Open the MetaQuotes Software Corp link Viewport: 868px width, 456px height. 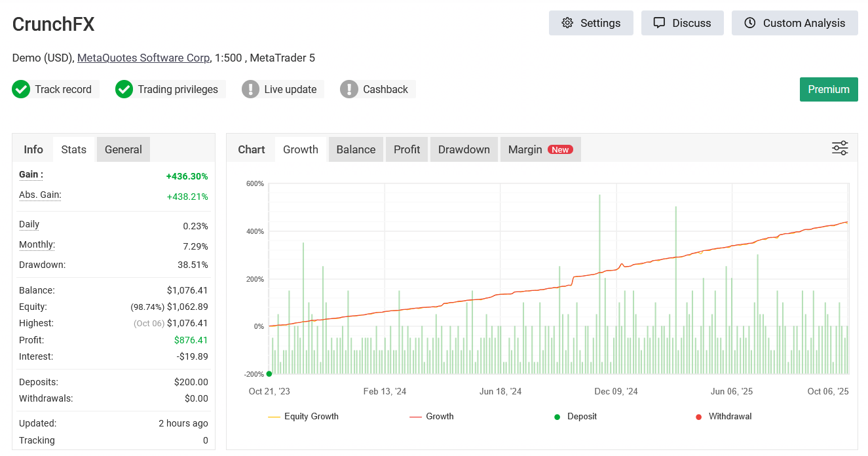(143, 58)
